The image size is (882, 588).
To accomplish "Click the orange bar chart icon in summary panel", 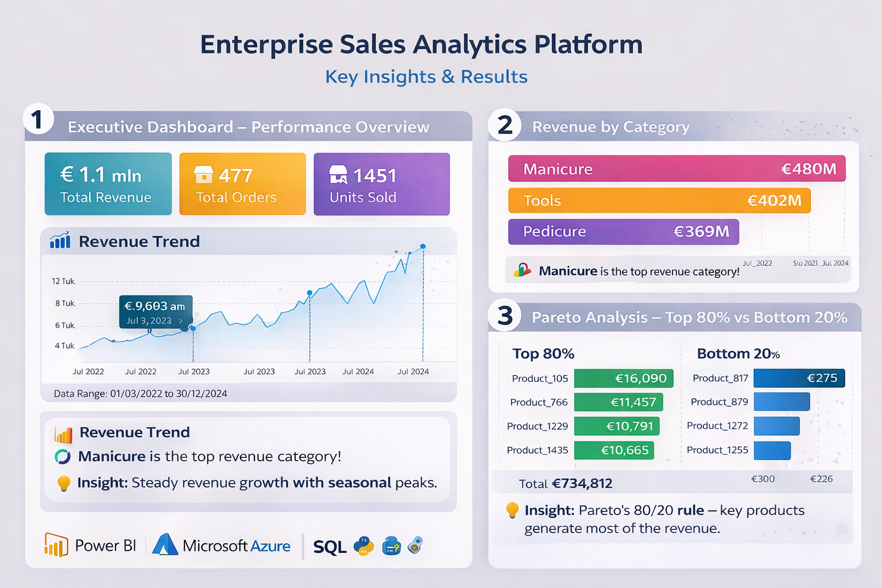I will pos(63,435).
